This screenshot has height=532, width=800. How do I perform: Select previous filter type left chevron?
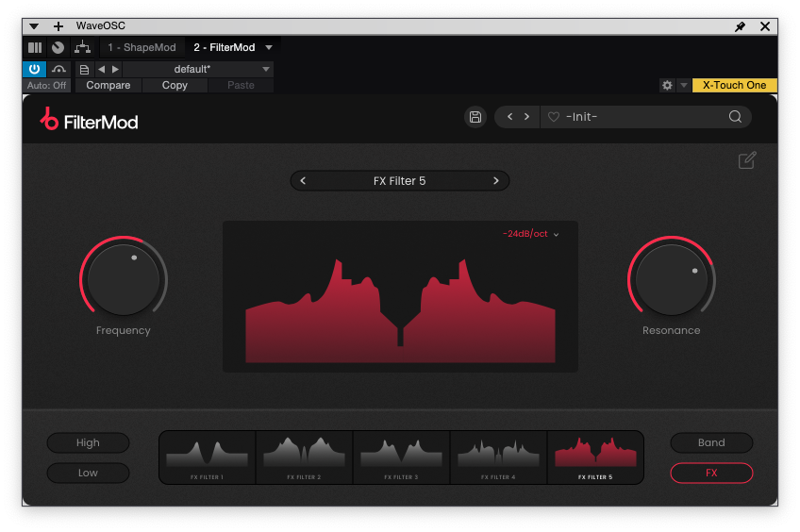pyautogui.click(x=303, y=180)
